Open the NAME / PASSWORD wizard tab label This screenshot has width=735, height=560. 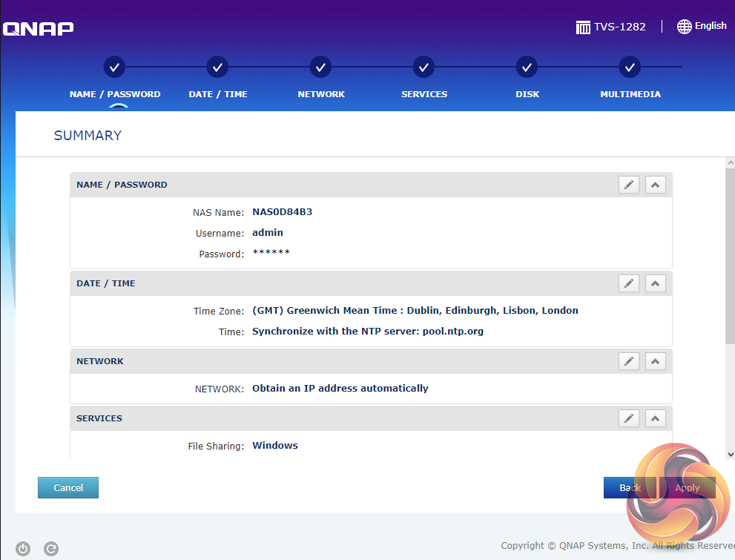(115, 94)
